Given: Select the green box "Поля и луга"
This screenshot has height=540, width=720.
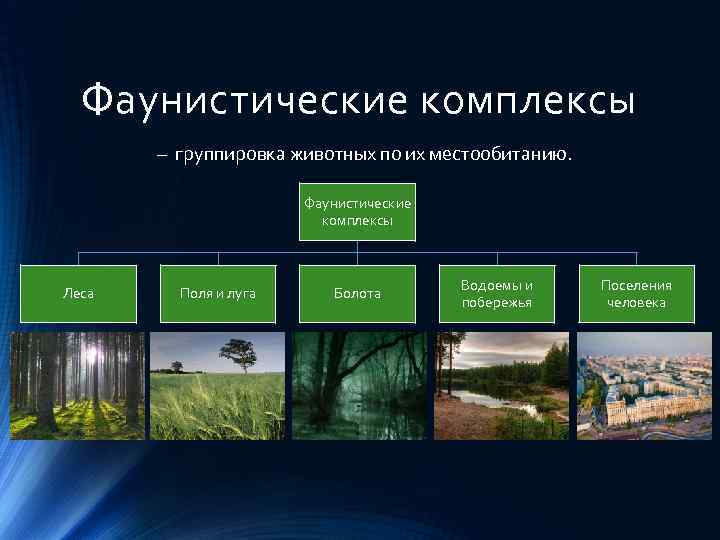Looking at the screenshot, I should click(x=218, y=294).
